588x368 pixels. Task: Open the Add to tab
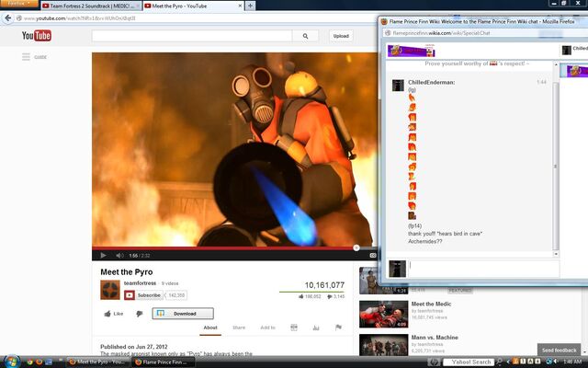267,328
